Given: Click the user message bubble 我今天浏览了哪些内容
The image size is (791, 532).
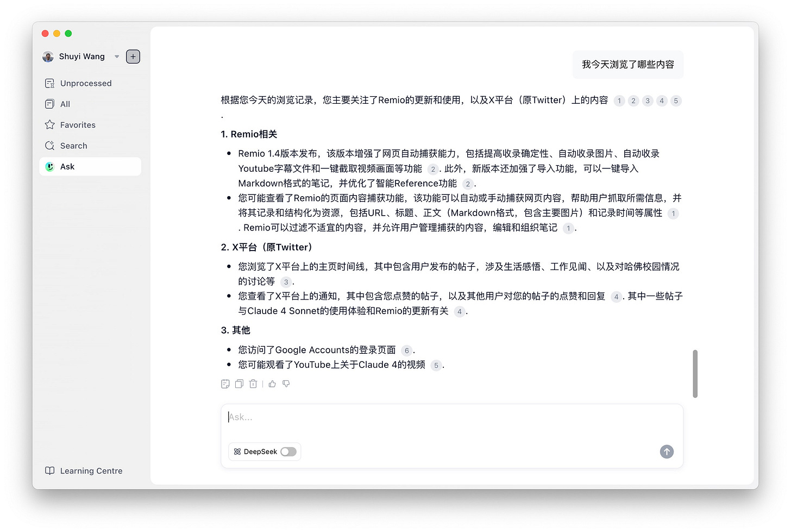Looking at the screenshot, I should pos(628,65).
